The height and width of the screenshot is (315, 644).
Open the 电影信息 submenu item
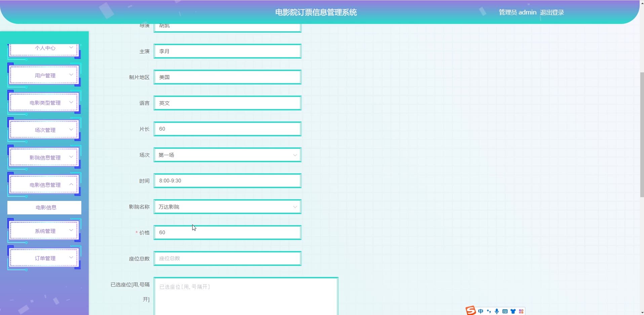[x=44, y=208]
